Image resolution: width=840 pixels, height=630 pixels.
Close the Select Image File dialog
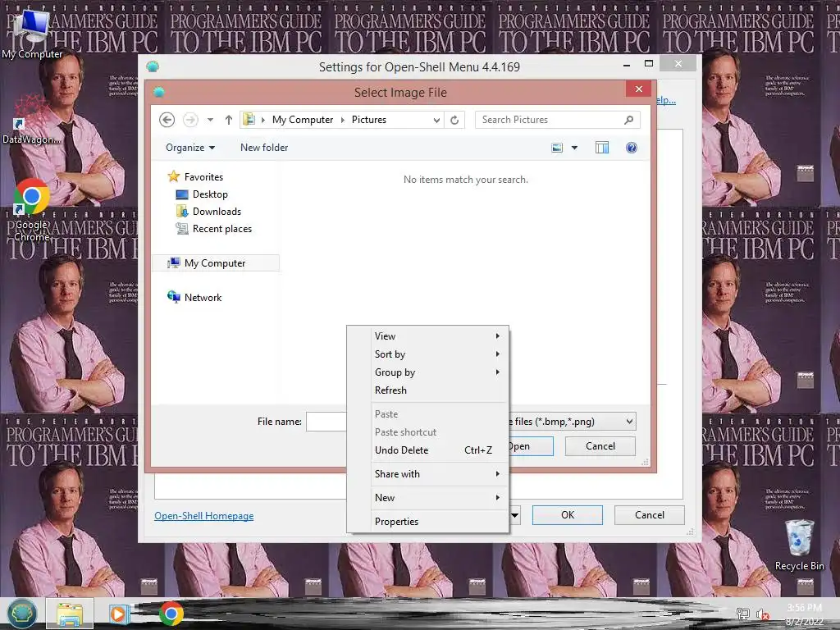638,89
